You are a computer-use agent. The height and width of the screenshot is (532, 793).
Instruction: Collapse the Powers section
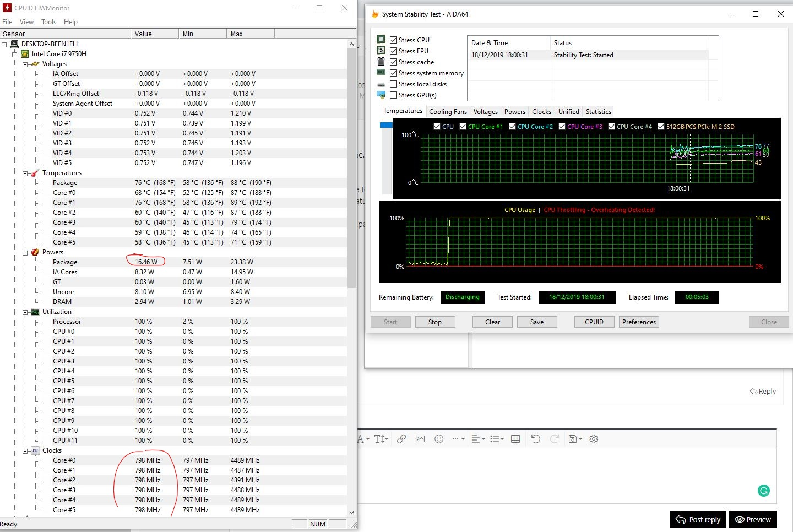point(25,252)
